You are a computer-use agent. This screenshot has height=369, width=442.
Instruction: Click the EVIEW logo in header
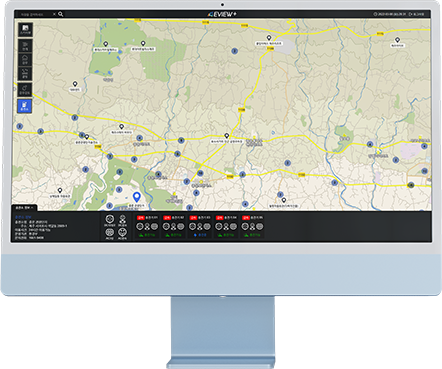(222, 14)
